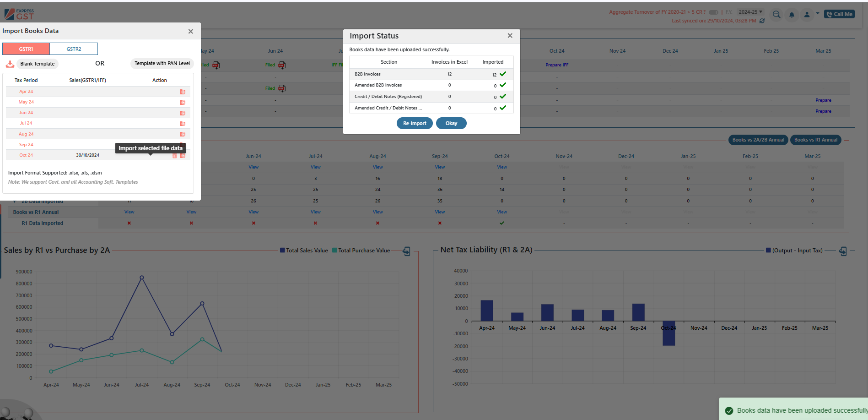
Task: Select the Sep 24 tax period row
Action: click(x=98, y=145)
